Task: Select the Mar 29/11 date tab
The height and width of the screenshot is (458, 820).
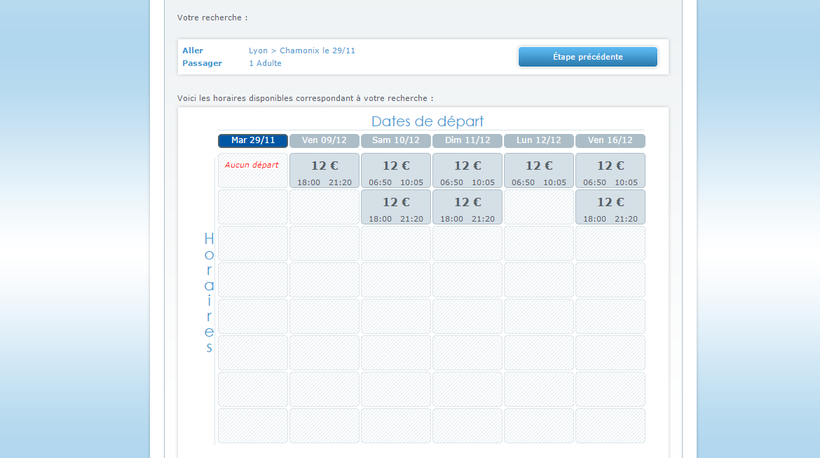Action: 253,141
